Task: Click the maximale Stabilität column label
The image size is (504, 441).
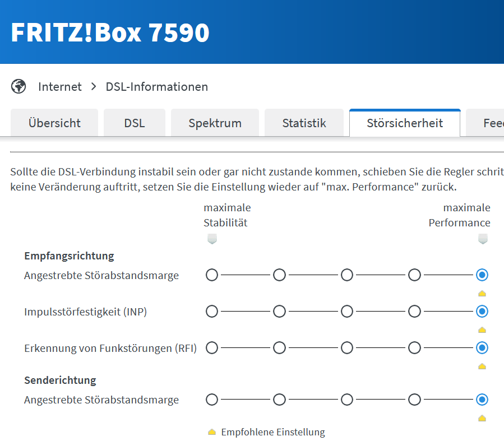Action: (x=227, y=215)
